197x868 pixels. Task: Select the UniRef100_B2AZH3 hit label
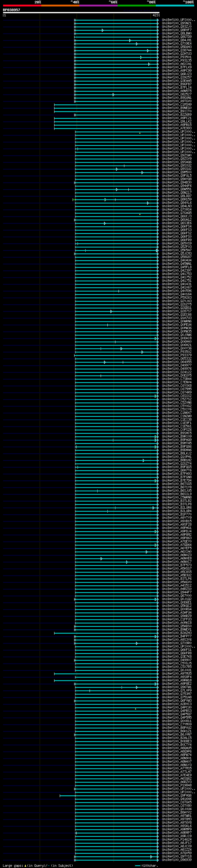[177, 633]
